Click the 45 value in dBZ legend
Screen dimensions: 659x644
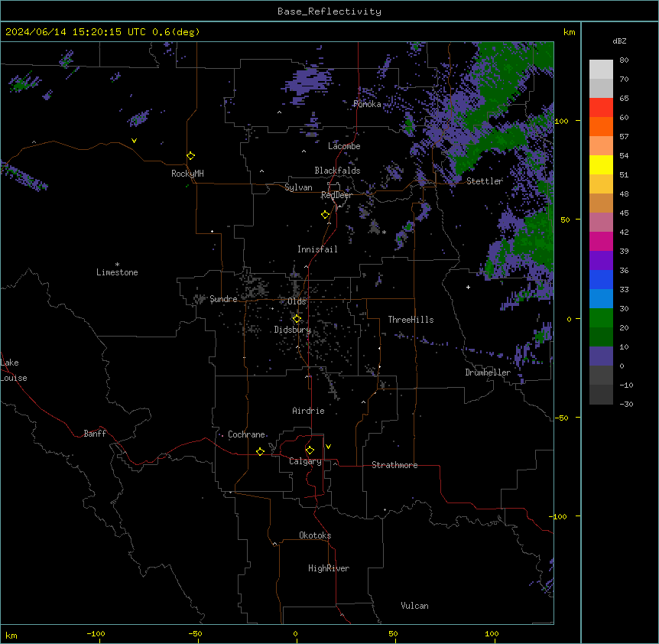click(624, 213)
